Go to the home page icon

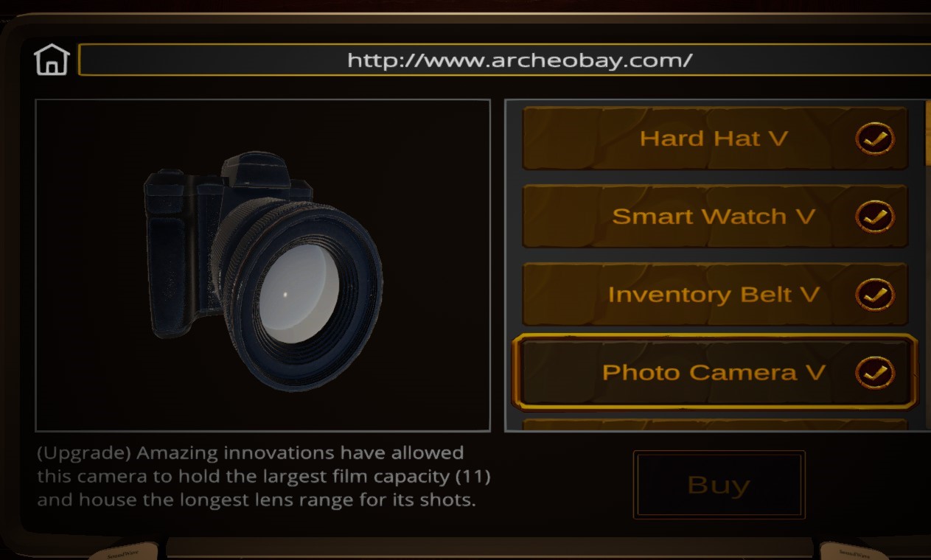pyautogui.click(x=52, y=60)
